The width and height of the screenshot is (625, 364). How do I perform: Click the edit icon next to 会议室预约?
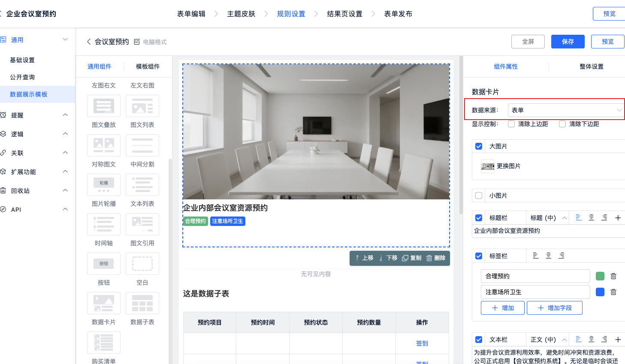point(137,42)
